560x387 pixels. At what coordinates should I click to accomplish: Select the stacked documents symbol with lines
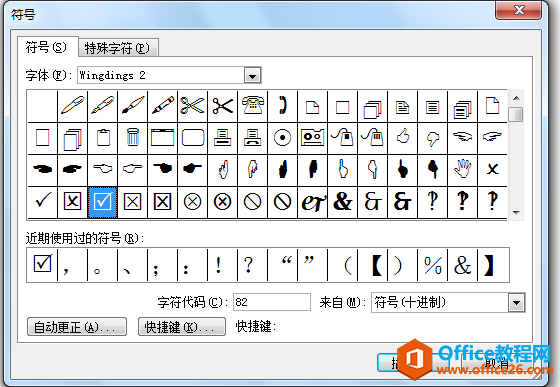[462, 106]
